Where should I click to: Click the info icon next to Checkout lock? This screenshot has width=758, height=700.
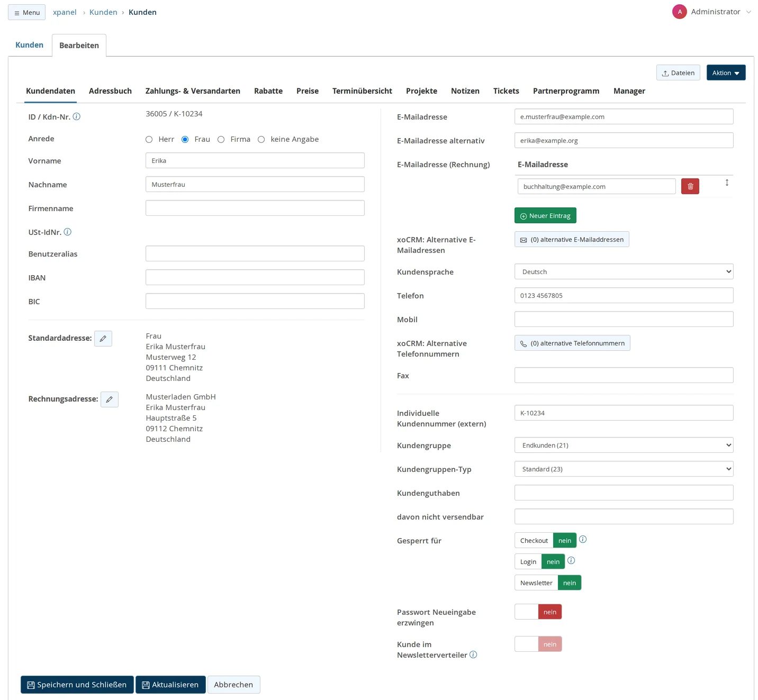coord(583,539)
